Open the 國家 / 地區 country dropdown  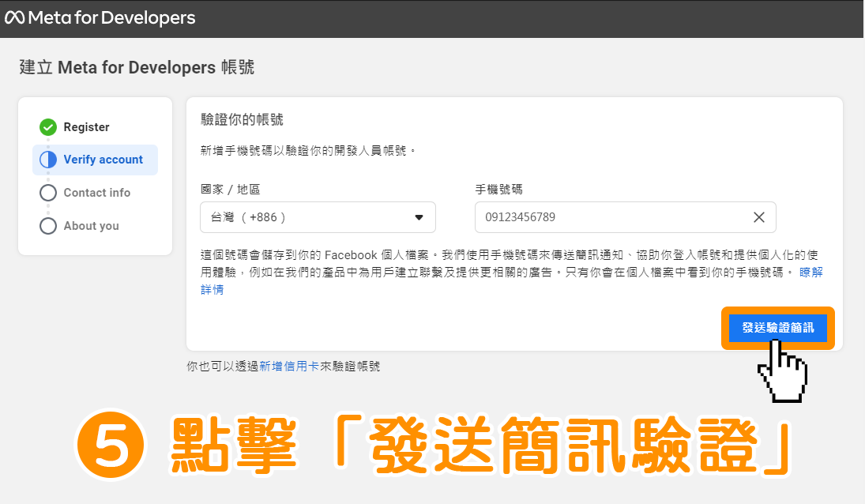point(318,217)
